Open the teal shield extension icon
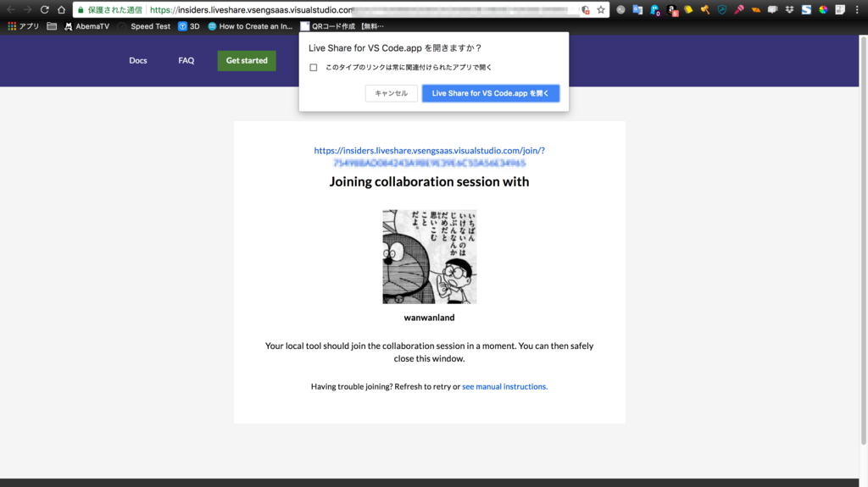Screen dimensions: 868x487 722,9
